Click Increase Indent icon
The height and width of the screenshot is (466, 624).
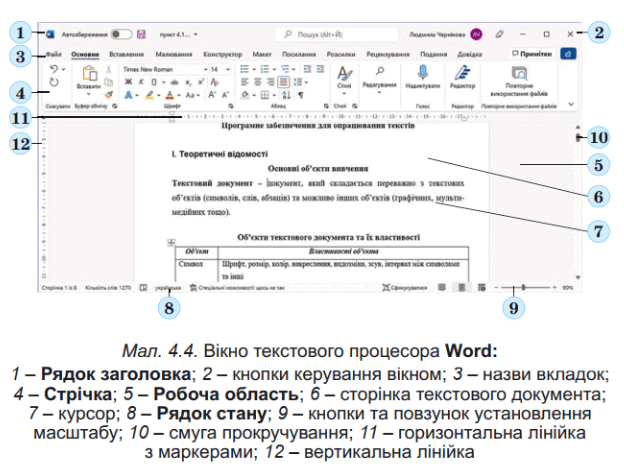[320, 69]
